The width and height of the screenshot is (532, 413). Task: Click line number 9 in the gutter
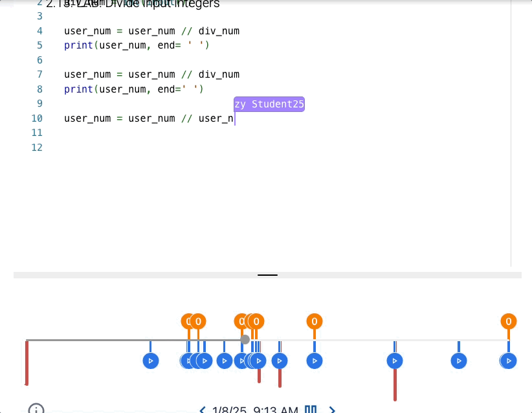[x=39, y=104]
